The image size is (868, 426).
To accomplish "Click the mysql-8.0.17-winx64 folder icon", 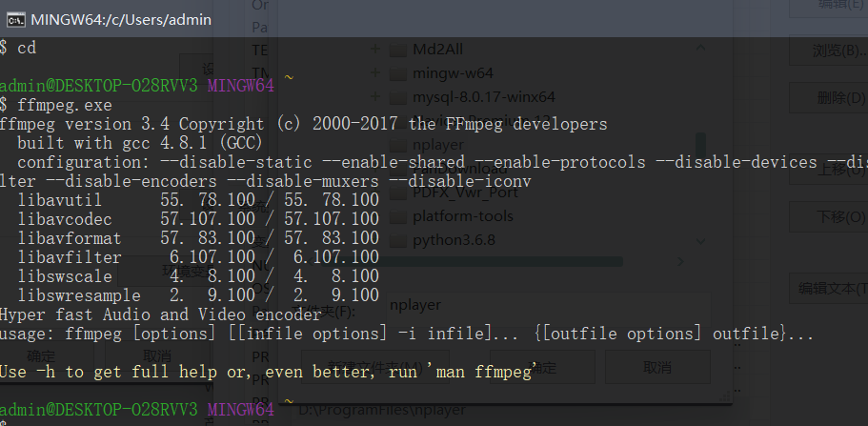I will tap(397, 97).
